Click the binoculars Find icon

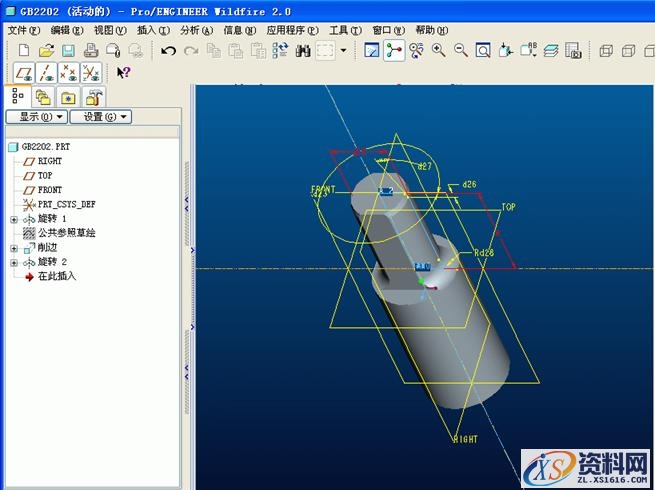pyautogui.click(x=303, y=50)
